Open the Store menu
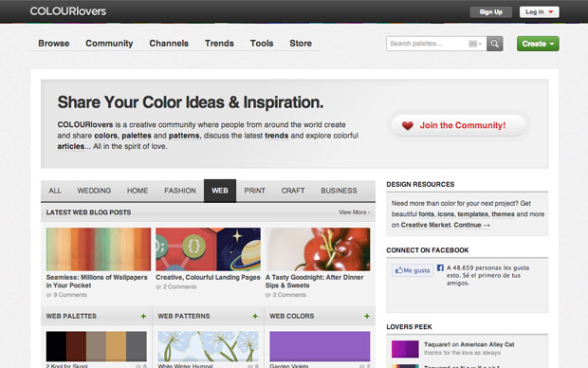 point(301,43)
